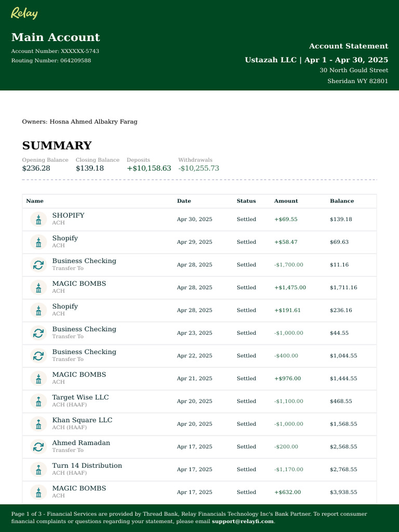399x532 pixels.
Task: Click the Ustazah LLC statement period line
Action: (x=316, y=60)
